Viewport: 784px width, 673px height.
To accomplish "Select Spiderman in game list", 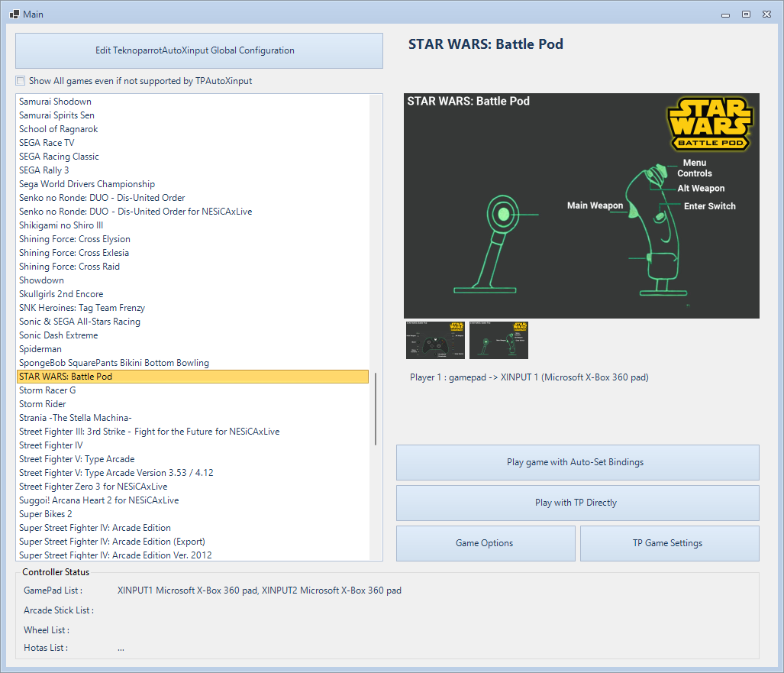I will pyautogui.click(x=192, y=349).
